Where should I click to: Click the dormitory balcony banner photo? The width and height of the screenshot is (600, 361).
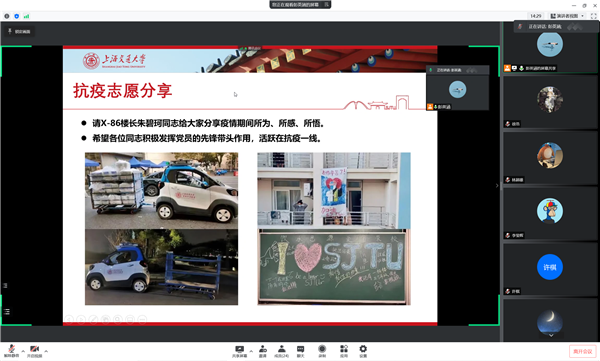[334, 191]
